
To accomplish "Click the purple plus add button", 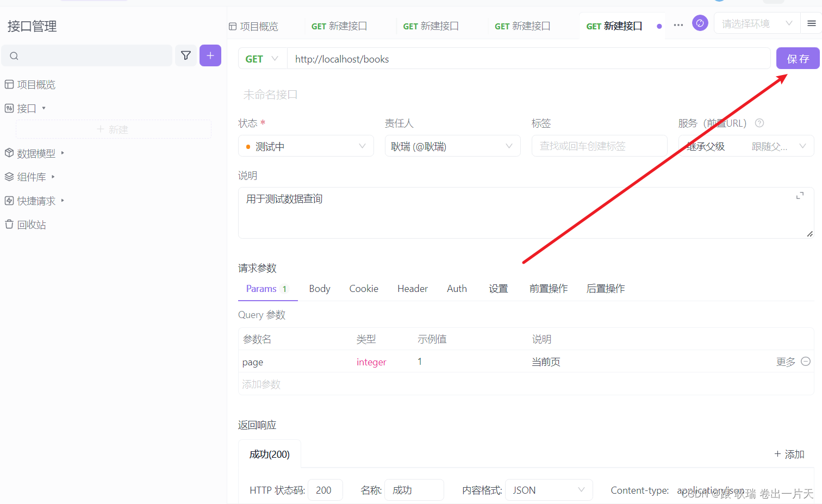I will 210,55.
